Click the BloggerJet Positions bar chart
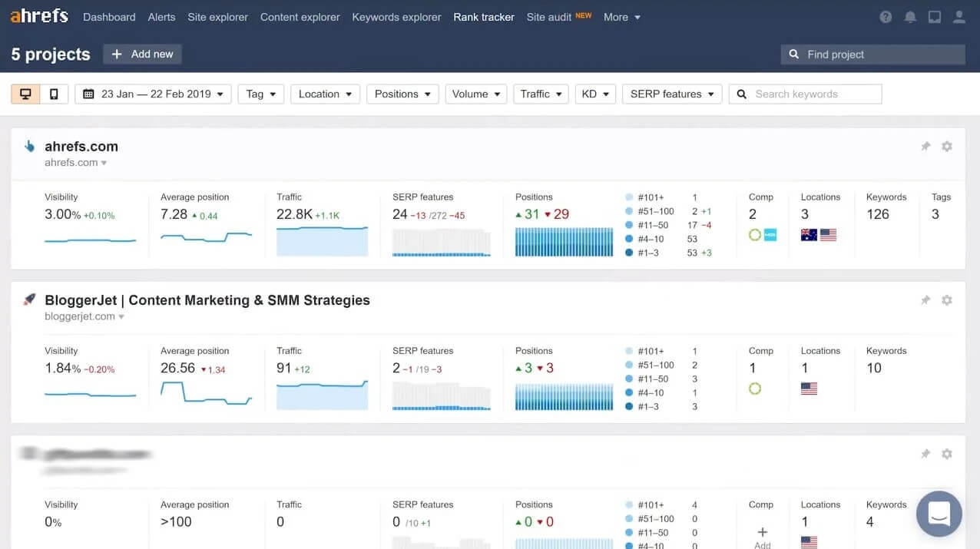This screenshot has width=980, height=549. pyautogui.click(x=564, y=395)
